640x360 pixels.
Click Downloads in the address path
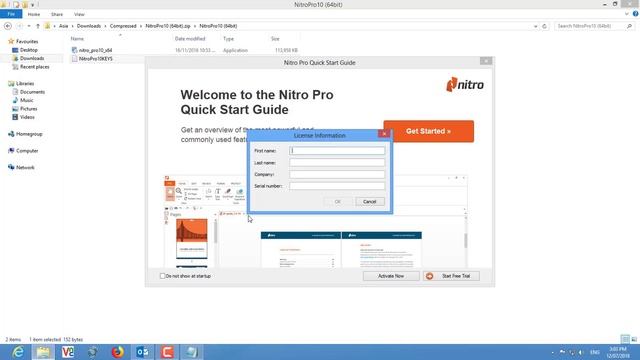pos(89,26)
